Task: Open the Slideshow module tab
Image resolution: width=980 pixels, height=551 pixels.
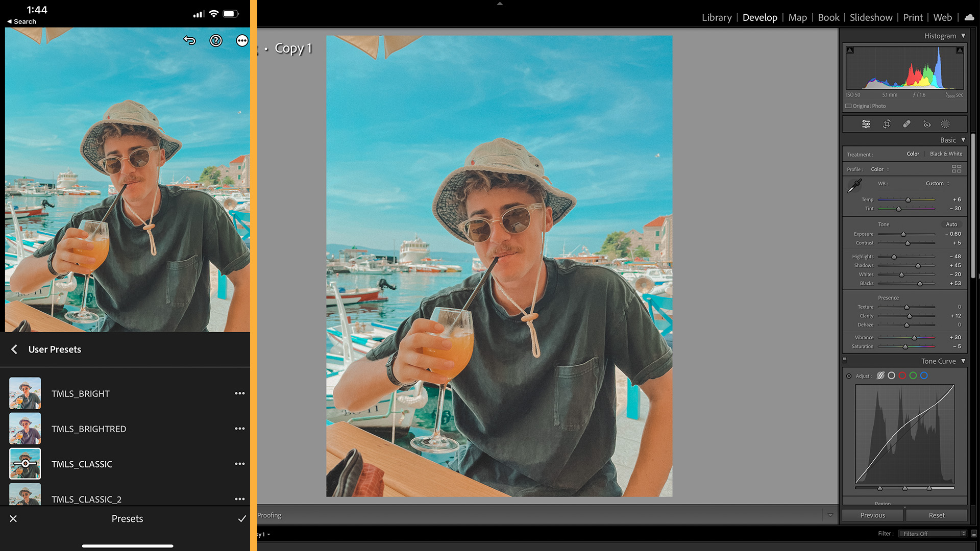Action: [871, 17]
